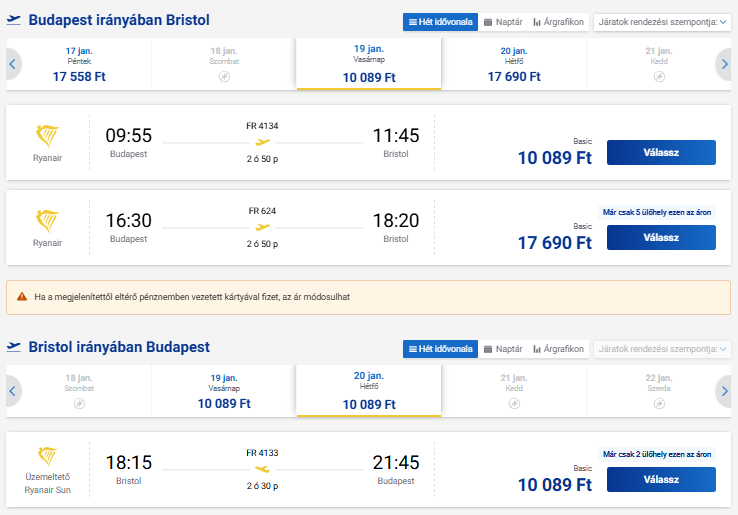Viewport: 738px width, 515px height.
Task: Choose the 18:15 Bristol flight with Válassz
Action: (661, 480)
